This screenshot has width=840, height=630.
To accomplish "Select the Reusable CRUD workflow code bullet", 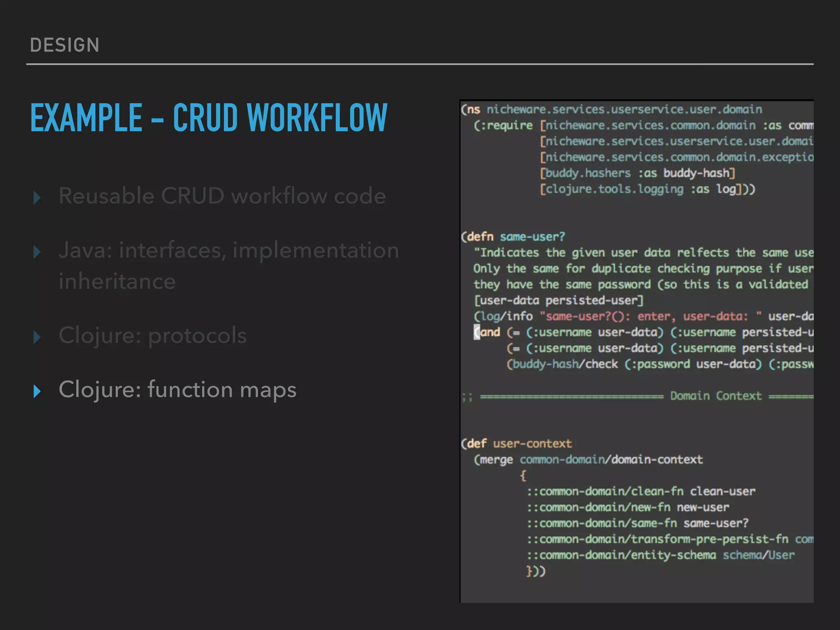I will tap(222, 196).
